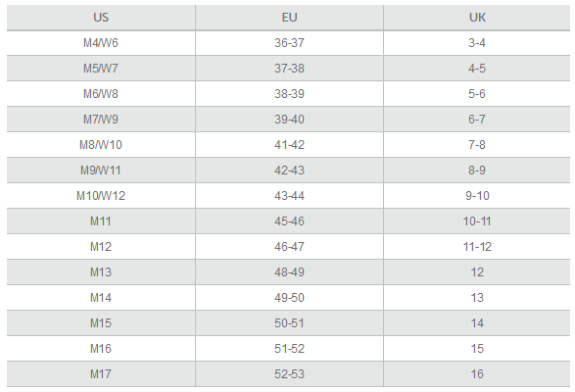
Task: Click the UK 12 cell in M13 row
Action: pos(477,272)
